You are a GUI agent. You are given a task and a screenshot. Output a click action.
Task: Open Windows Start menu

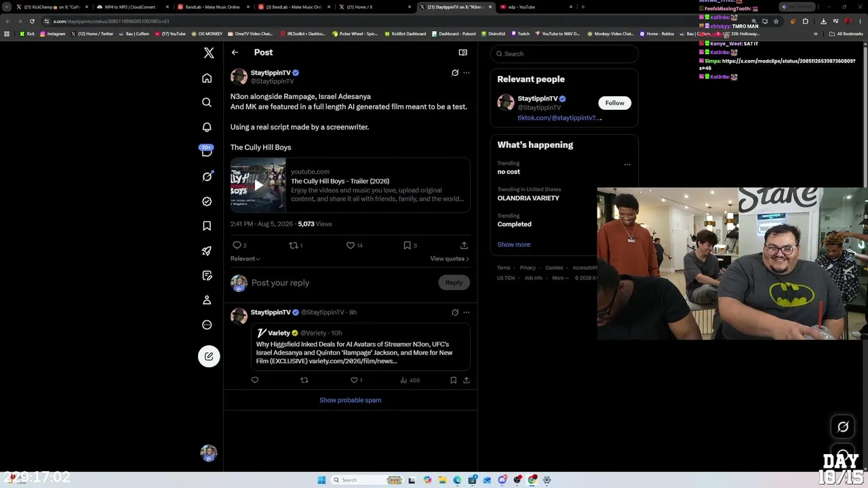pos(321,480)
